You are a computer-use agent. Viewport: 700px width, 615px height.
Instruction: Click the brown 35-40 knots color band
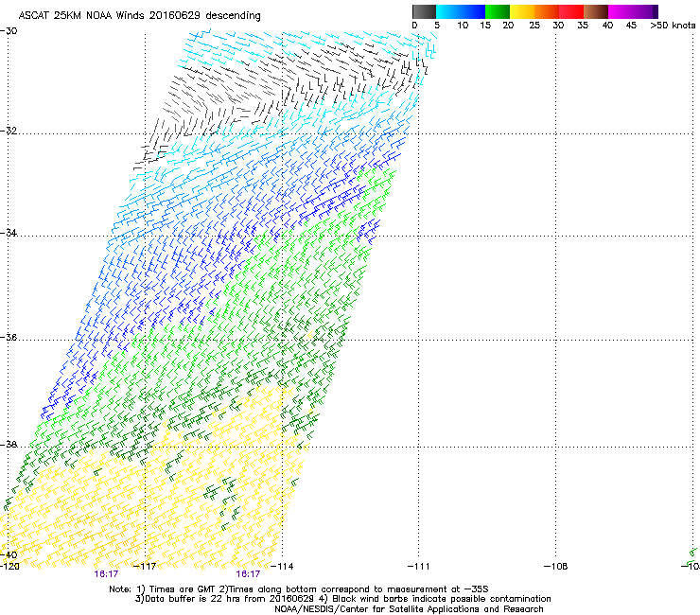(596, 11)
